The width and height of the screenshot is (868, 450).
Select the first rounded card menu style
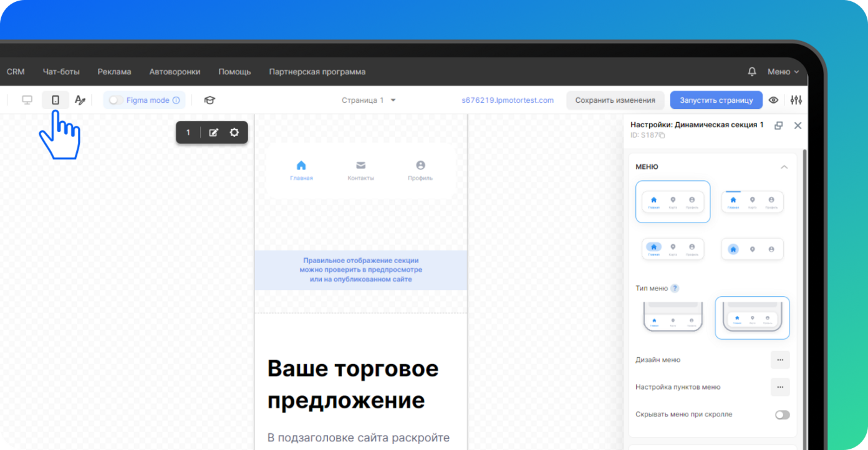click(673, 202)
